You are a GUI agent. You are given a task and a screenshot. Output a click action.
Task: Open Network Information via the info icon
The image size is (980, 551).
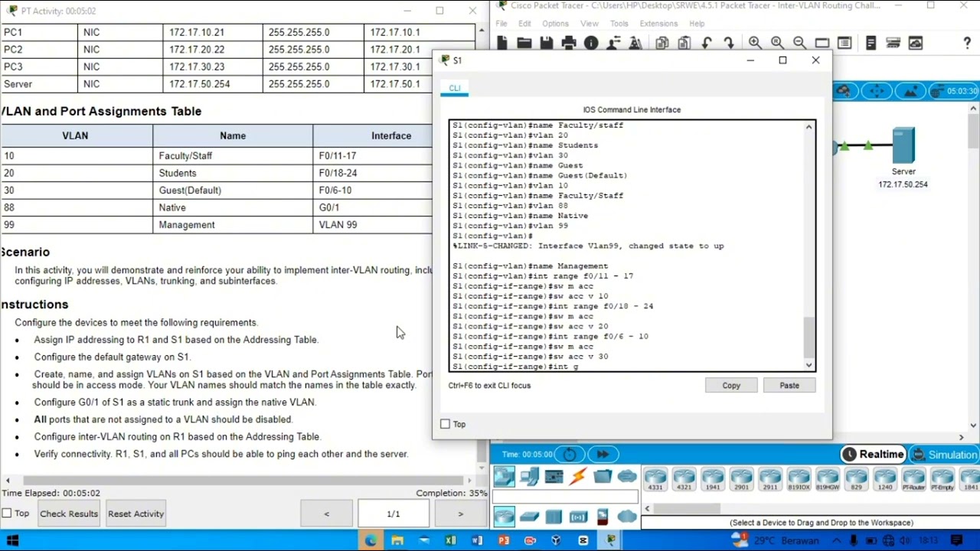591,44
